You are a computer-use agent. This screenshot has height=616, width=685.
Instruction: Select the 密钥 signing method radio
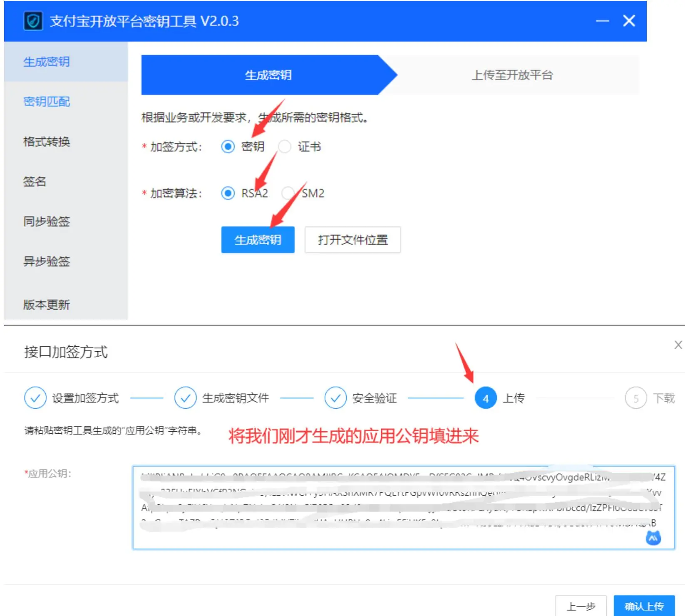click(228, 147)
